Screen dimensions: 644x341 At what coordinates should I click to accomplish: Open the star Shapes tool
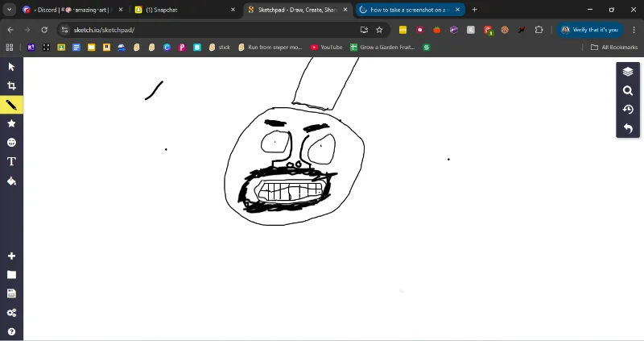click(x=11, y=123)
